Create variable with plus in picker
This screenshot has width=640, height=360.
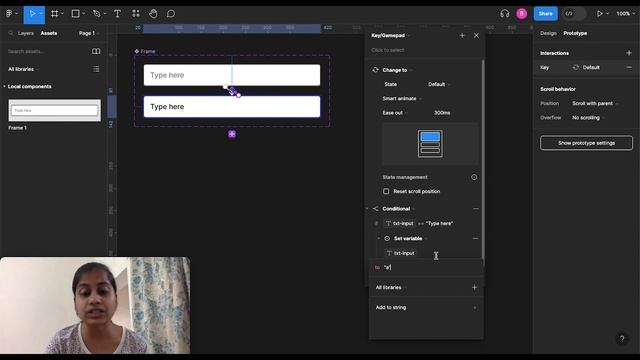[474, 287]
